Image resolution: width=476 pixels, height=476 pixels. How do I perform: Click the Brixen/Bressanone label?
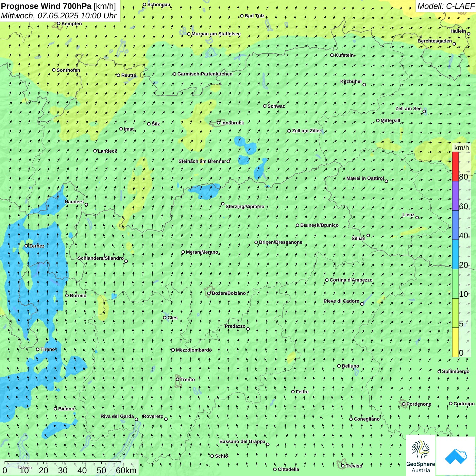(x=280, y=242)
